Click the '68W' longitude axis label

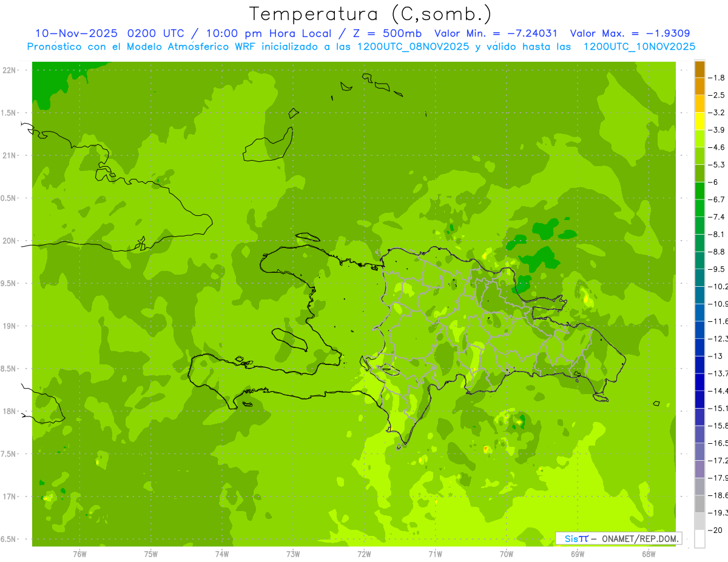(649, 554)
